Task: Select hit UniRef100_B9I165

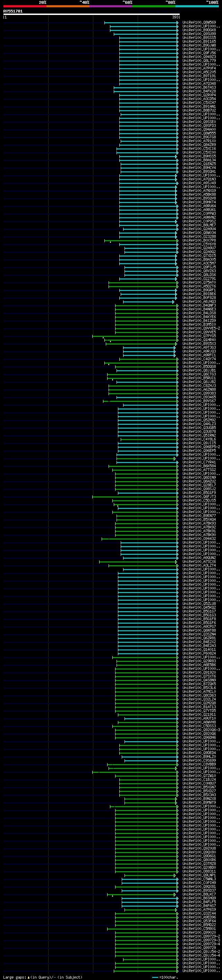Action: point(199,41)
